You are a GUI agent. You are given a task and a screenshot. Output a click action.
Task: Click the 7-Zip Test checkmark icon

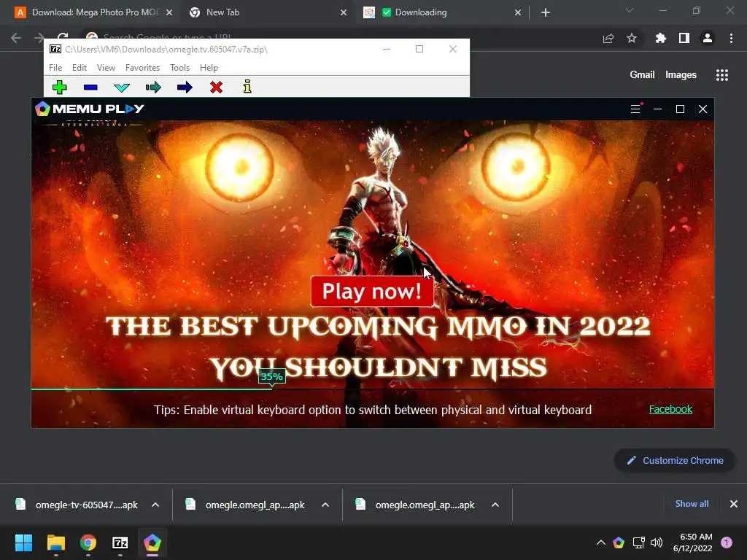click(122, 87)
